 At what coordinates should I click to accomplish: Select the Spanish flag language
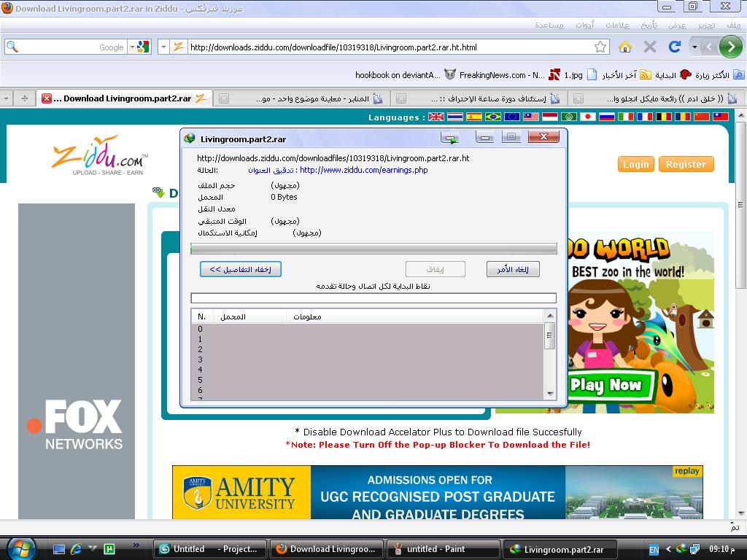[474, 117]
